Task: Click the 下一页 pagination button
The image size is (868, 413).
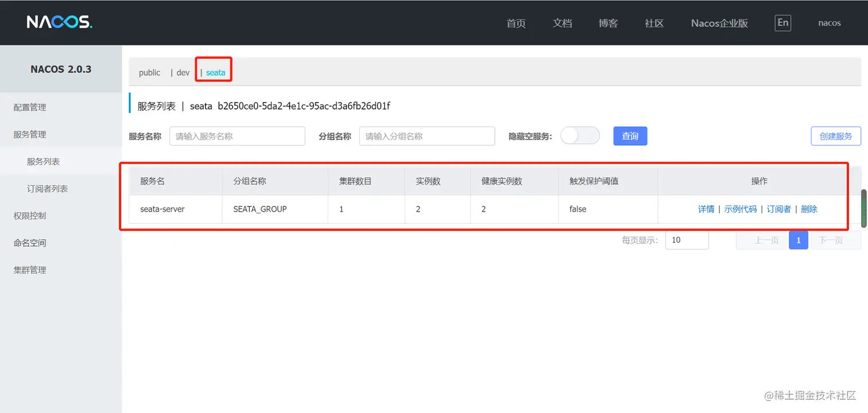Action: point(836,240)
